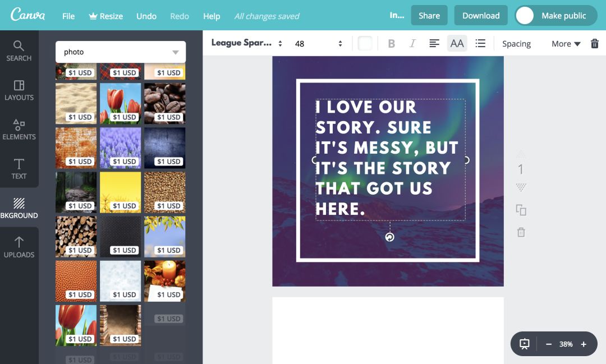
Task: Zoom in with plus button
Action: [584, 344]
